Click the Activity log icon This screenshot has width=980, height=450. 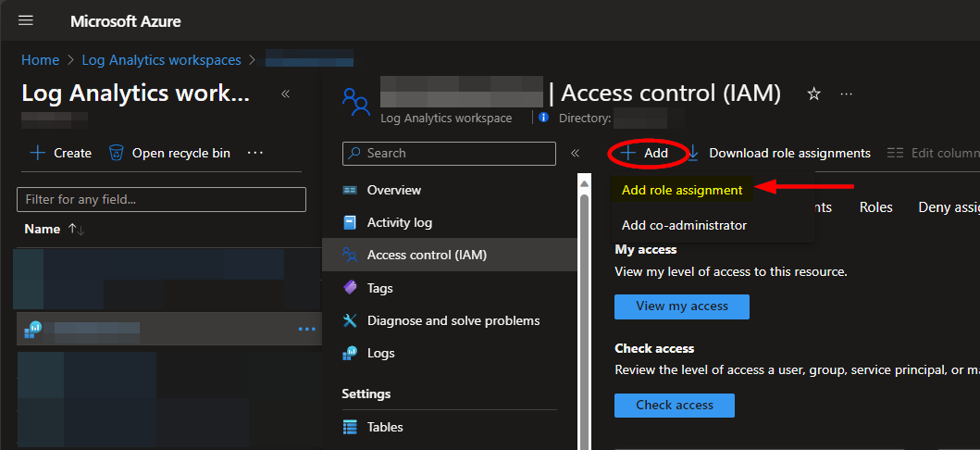(350, 222)
